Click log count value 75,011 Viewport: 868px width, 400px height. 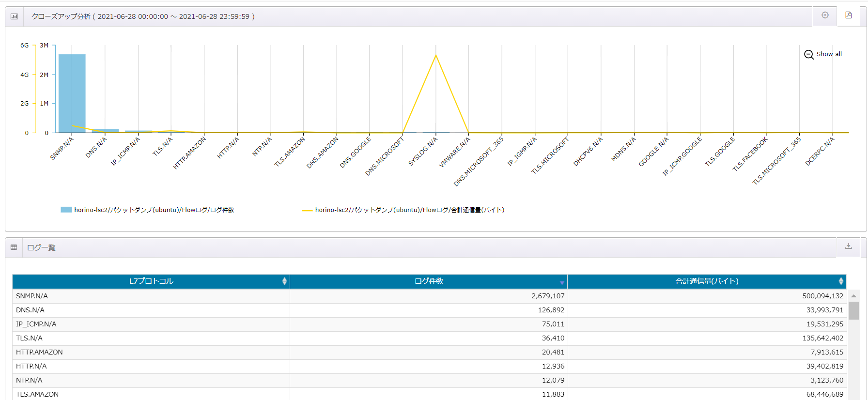pyautogui.click(x=553, y=324)
